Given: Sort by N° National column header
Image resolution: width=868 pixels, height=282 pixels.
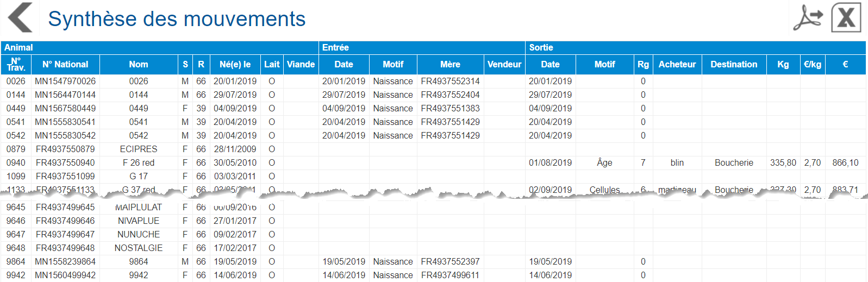Looking at the screenshot, I should tap(65, 64).
